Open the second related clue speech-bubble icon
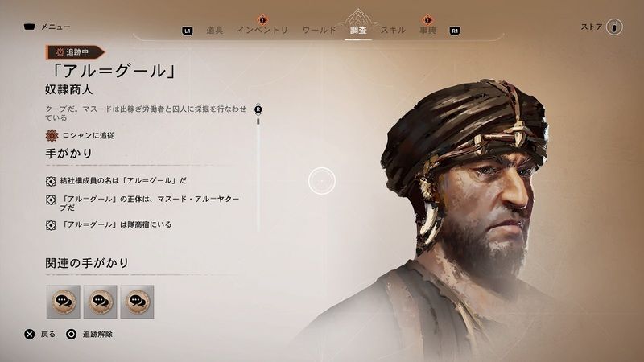This screenshot has height=362, width=644. [x=100, y=302]
